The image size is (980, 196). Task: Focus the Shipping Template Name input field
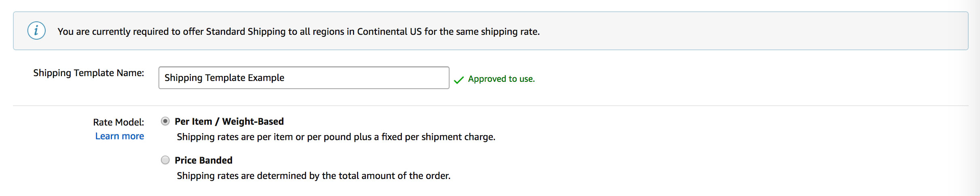pyautogui.click(x=304, y=78)
